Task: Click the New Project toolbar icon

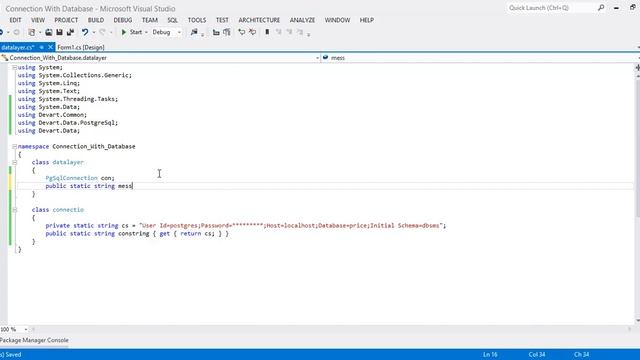Action: pos(32,32)
